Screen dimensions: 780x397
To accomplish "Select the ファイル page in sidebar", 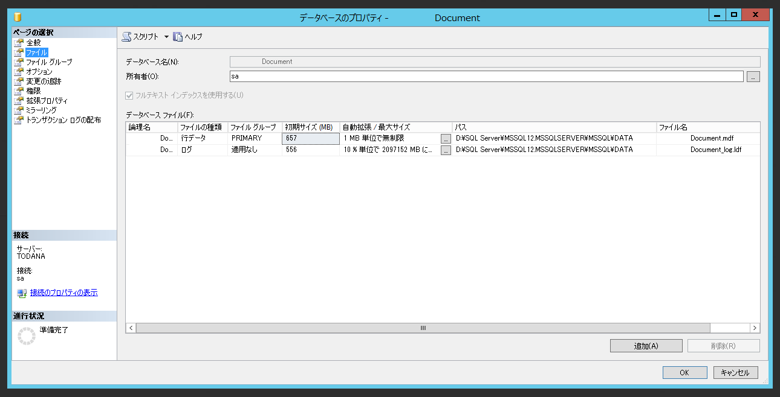I will [36, 52].
